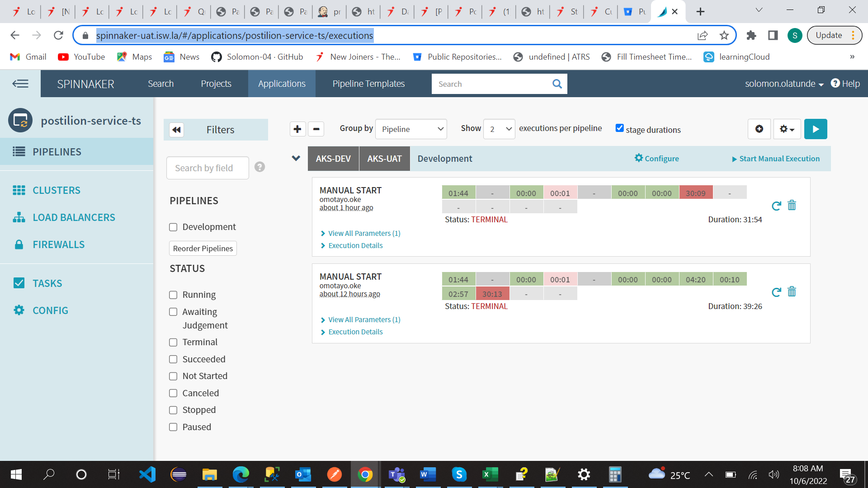Delete the second execution with trash icon
868x488 pixels.
point(792,292)
